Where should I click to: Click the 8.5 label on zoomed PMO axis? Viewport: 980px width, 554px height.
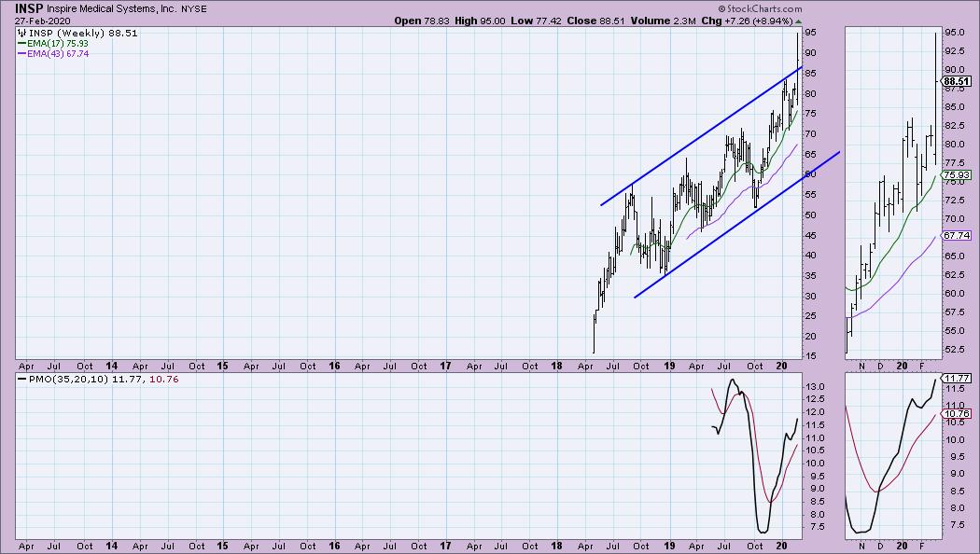957,491
